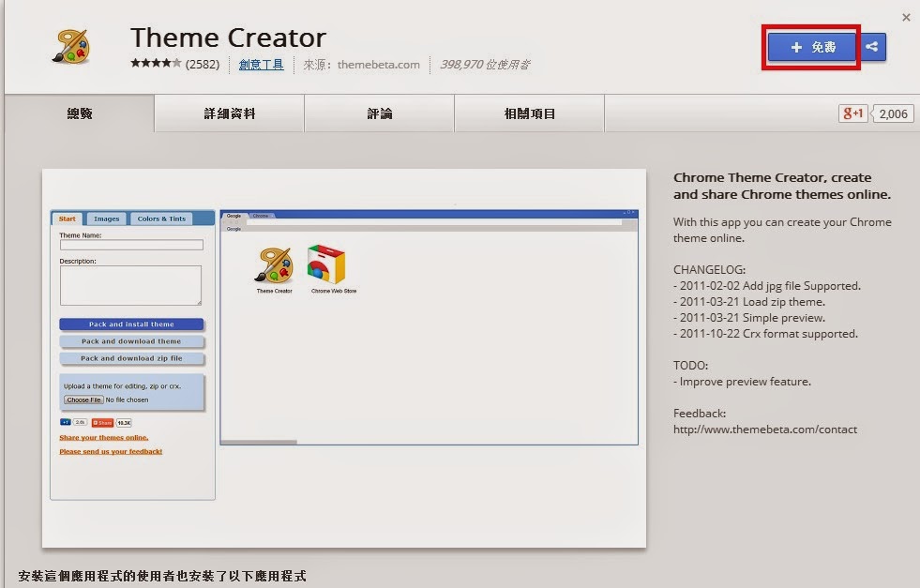Click Colors & Tints tab in preview
The height and width of the screenshot is (588, 920).
point(161,219)
